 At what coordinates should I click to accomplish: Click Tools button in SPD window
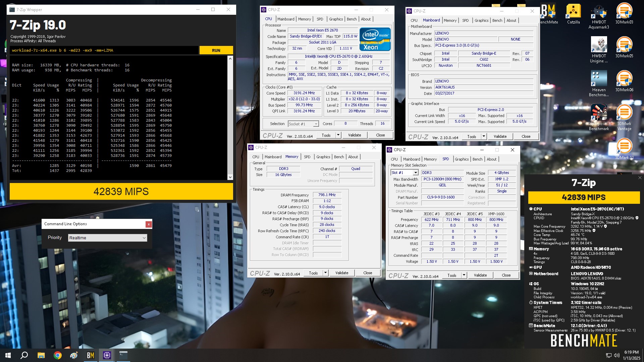[452, 275]
